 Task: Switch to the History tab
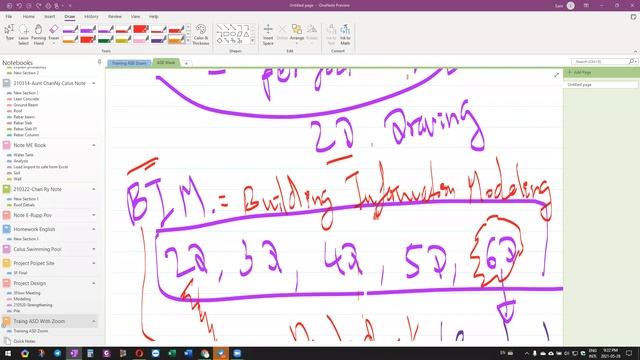tap(91, 17)
